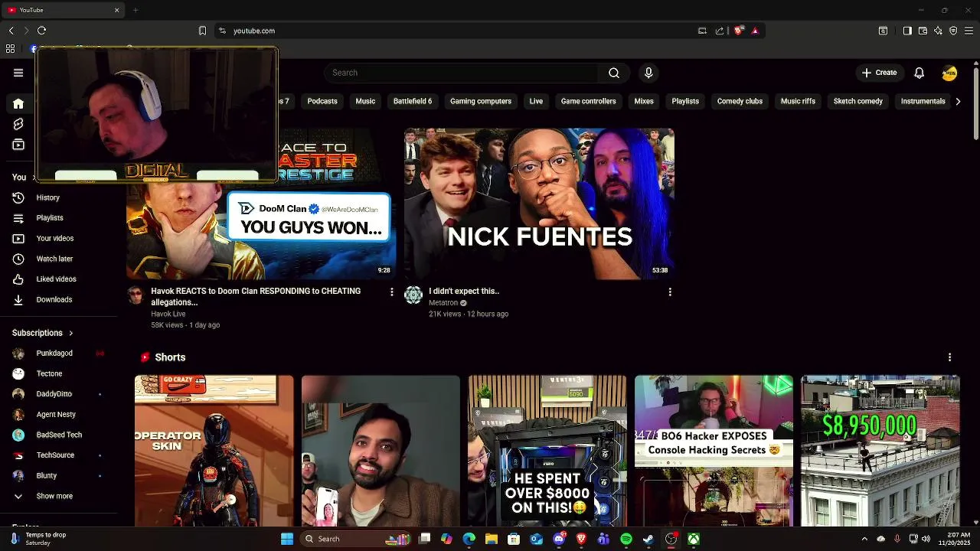This screenshot has width=980, height=551.
Task: Open the Brave Wallet icon
Action: click(x=923, y=31)
